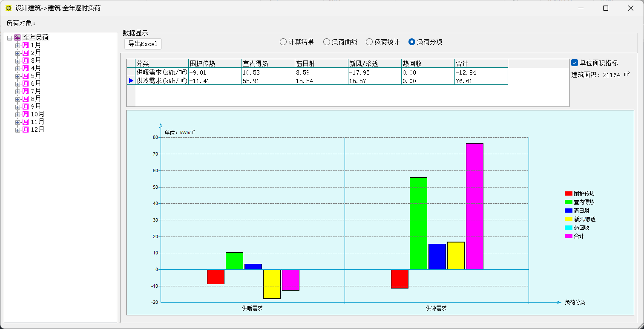Screen dimensions: 644x329
Task: Click the green 室内得热 bar under 供冷需求
Action: click(418, 223)
